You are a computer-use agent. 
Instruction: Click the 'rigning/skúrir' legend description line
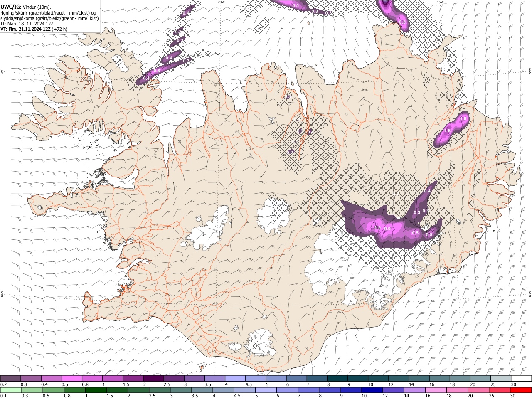coord(48,13)
